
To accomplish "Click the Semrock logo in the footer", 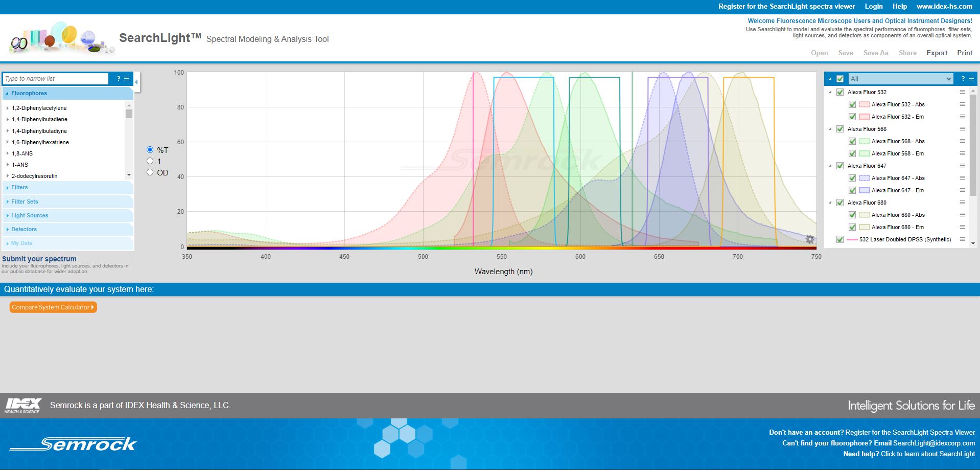I will [x=73, y=444].
